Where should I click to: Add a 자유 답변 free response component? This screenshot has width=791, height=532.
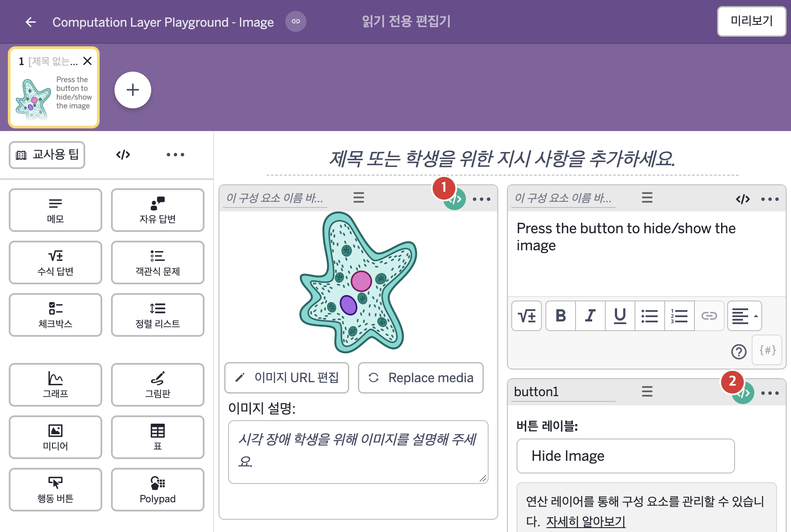coord(158,210)
